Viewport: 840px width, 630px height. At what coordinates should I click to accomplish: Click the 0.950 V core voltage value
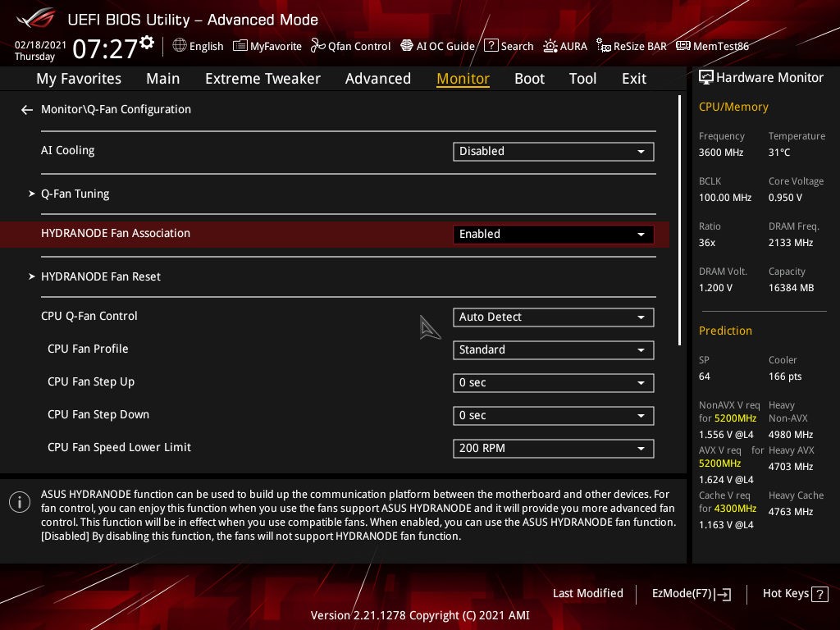[785, 198]
